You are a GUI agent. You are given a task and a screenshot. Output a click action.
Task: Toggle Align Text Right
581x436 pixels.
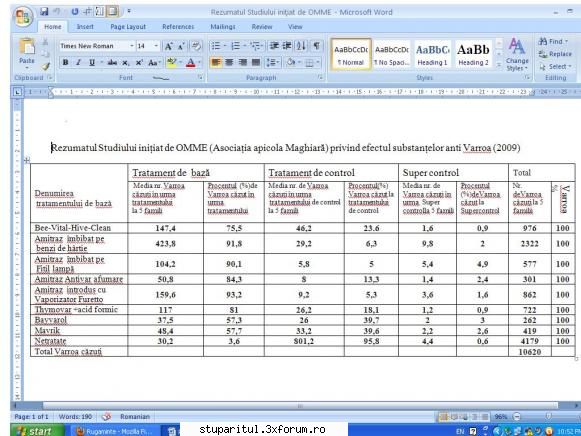click(242, 62)
